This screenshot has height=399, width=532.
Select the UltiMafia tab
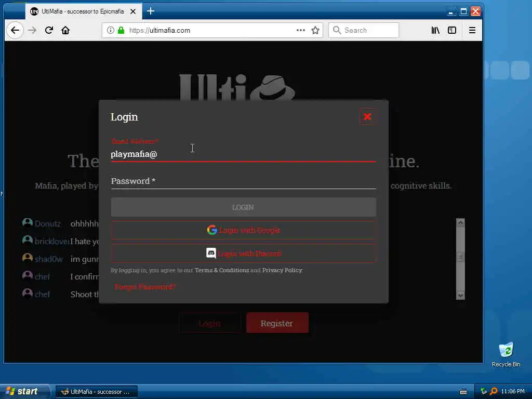pos(83,11)
